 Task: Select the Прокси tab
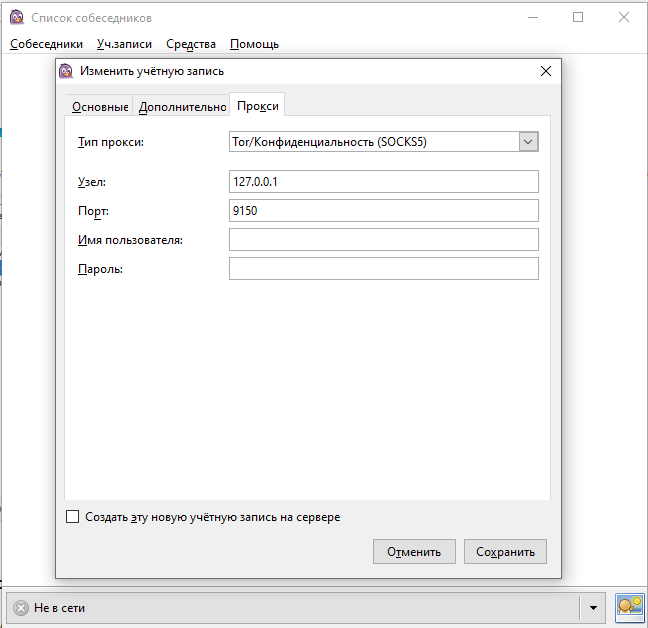point(258,106)
